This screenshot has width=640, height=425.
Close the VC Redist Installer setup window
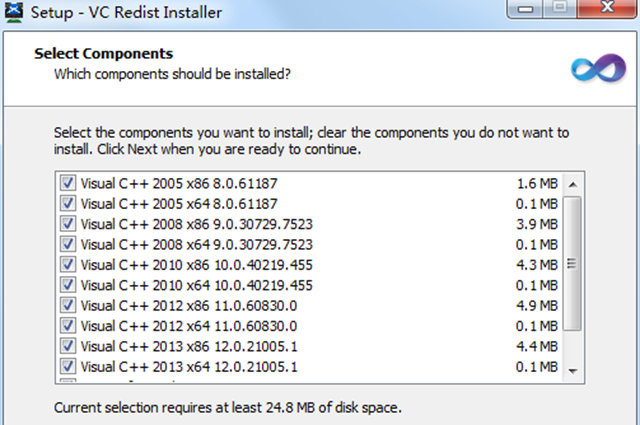[607, 7]
